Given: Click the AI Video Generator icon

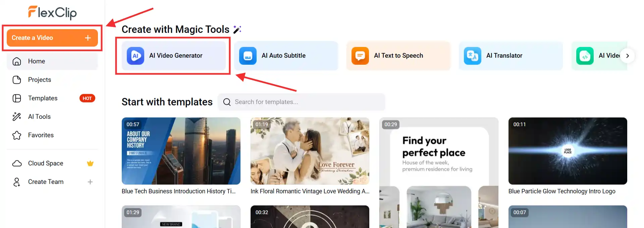Looking at the screenshot, I should pyautogui.click(x=136, y=56).
